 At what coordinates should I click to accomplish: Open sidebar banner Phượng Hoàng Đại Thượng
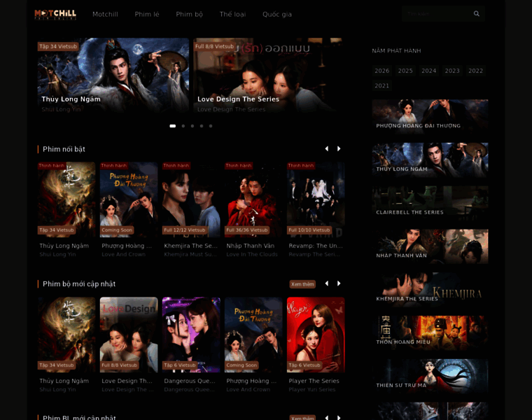(x=430, y=117)
